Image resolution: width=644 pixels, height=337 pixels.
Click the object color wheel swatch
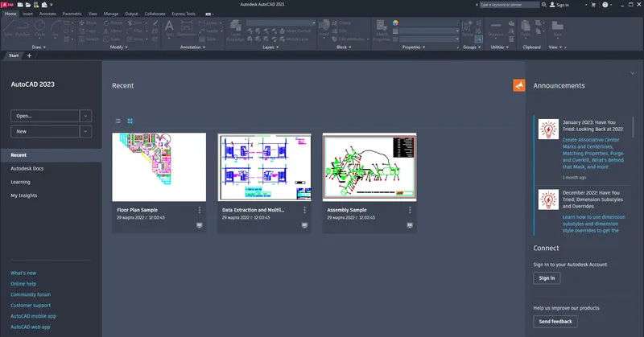pos(395,23)
